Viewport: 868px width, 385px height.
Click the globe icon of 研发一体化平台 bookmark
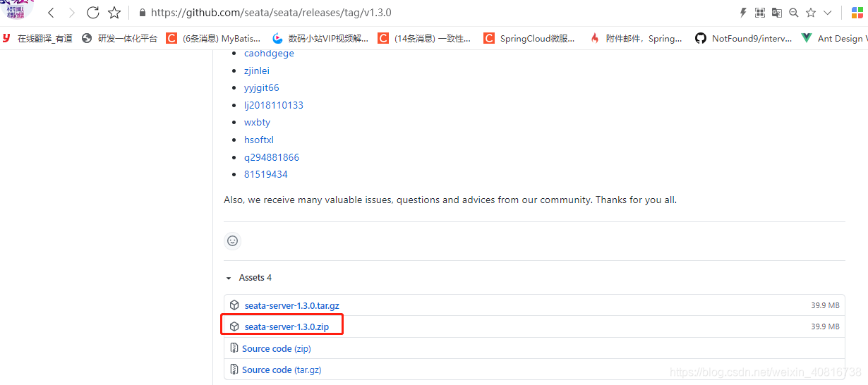(x=88, y=38)
